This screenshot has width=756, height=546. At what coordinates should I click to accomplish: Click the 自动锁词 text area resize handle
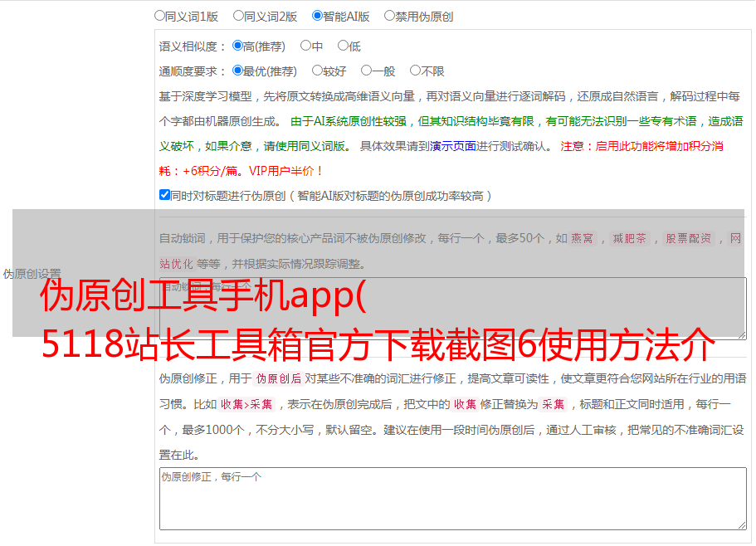[741, 334]
